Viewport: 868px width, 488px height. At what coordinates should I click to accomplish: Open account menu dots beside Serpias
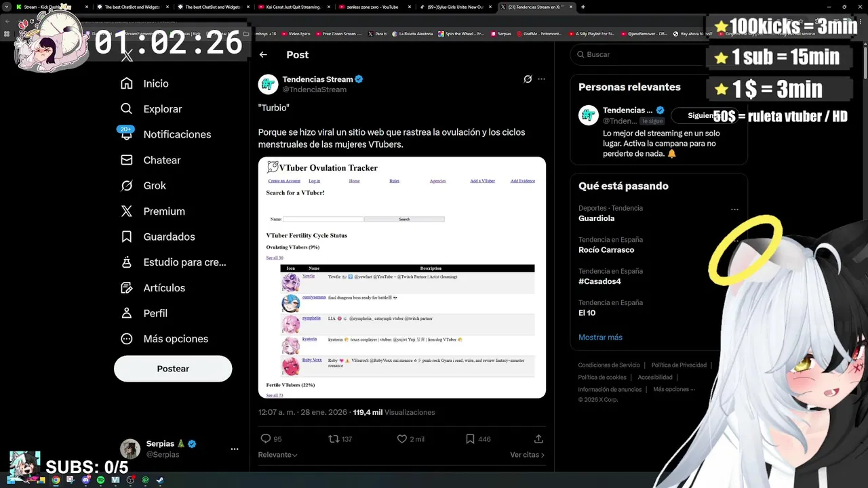click(235, 449)
